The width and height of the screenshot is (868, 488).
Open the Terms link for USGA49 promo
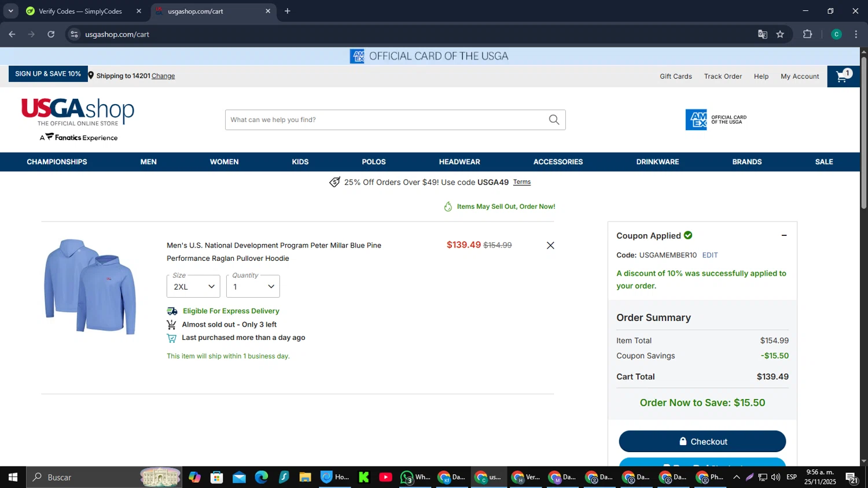[x=522, y=182]
